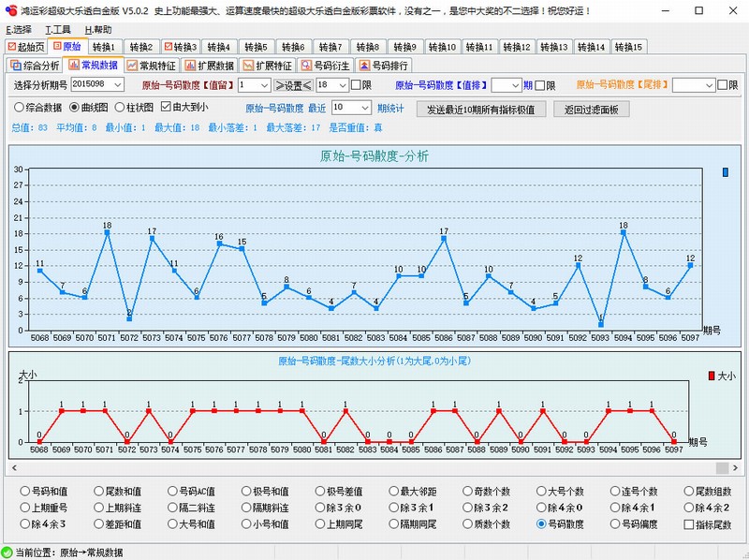
Task: Click the dice application icon in the title bar
Action: (9, 9)
